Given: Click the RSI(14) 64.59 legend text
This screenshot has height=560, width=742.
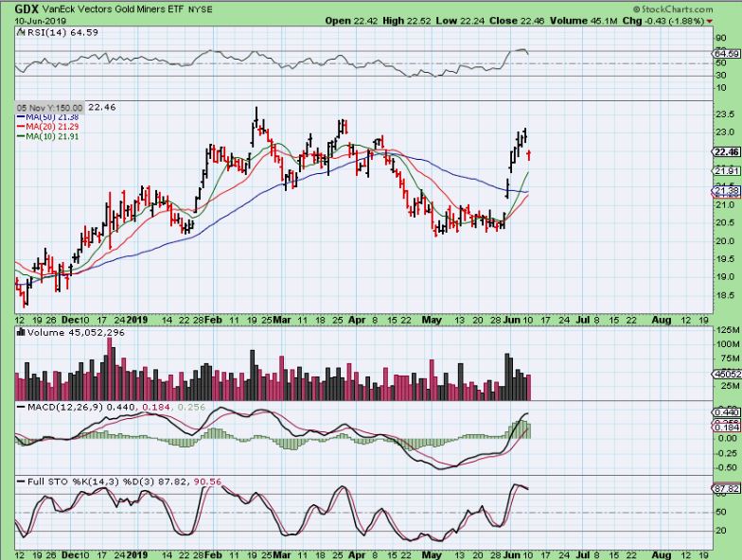Looking at the screenshot, I should click(x=62, y=32).
